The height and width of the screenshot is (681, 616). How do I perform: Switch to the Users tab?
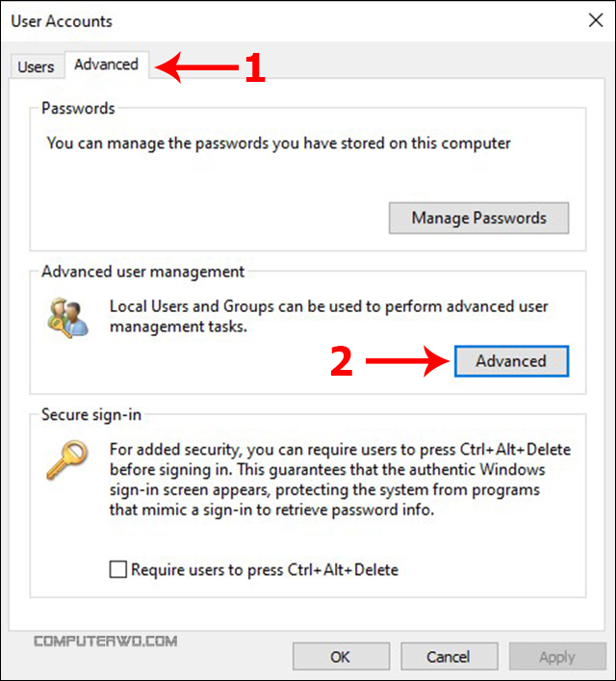36,66
